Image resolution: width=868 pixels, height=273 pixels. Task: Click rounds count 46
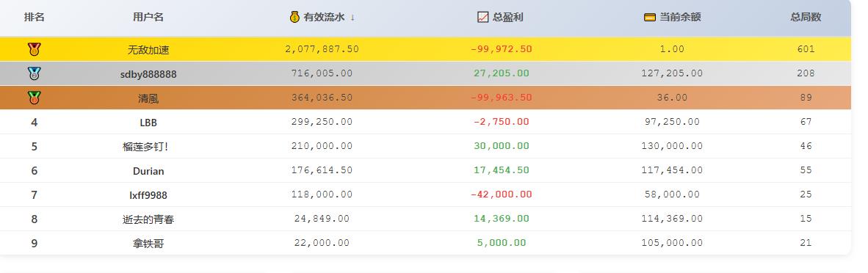click(x=806, y=146)
